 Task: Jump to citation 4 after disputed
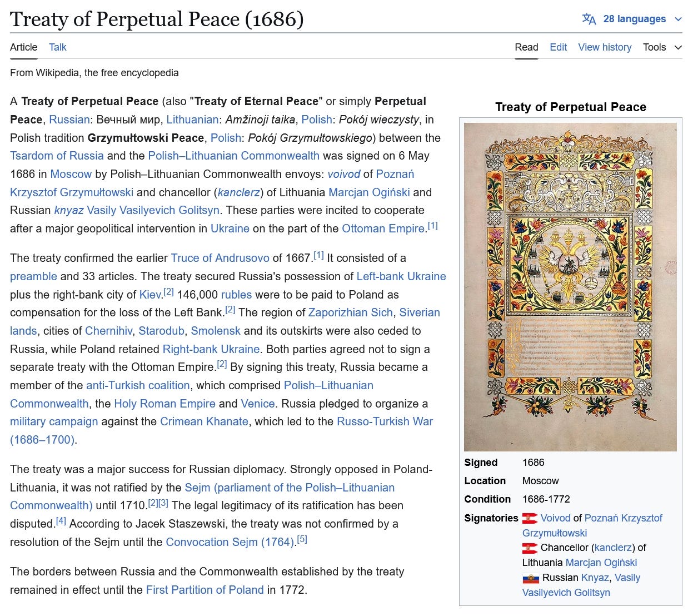coord(61,521)
